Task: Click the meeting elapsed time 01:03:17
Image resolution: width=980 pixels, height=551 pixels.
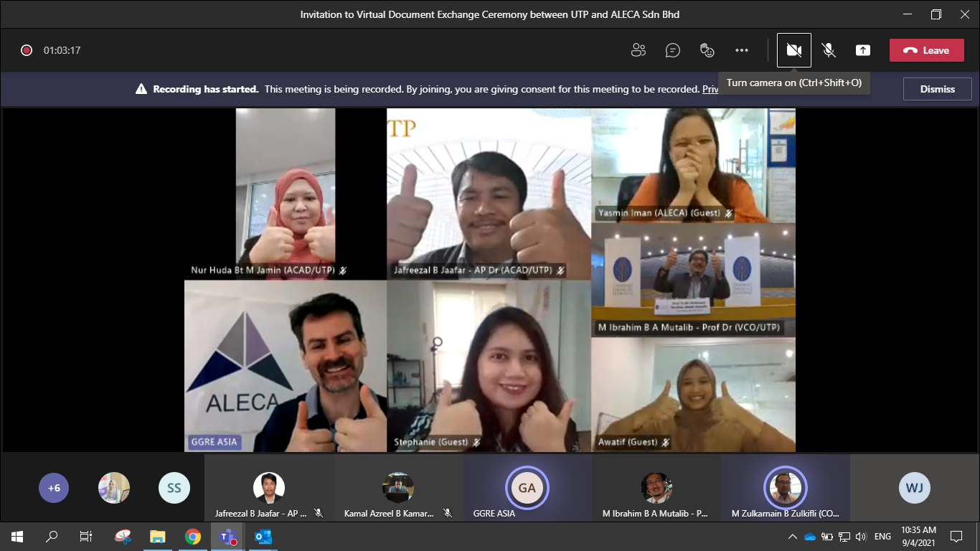Action: (62, 50)
